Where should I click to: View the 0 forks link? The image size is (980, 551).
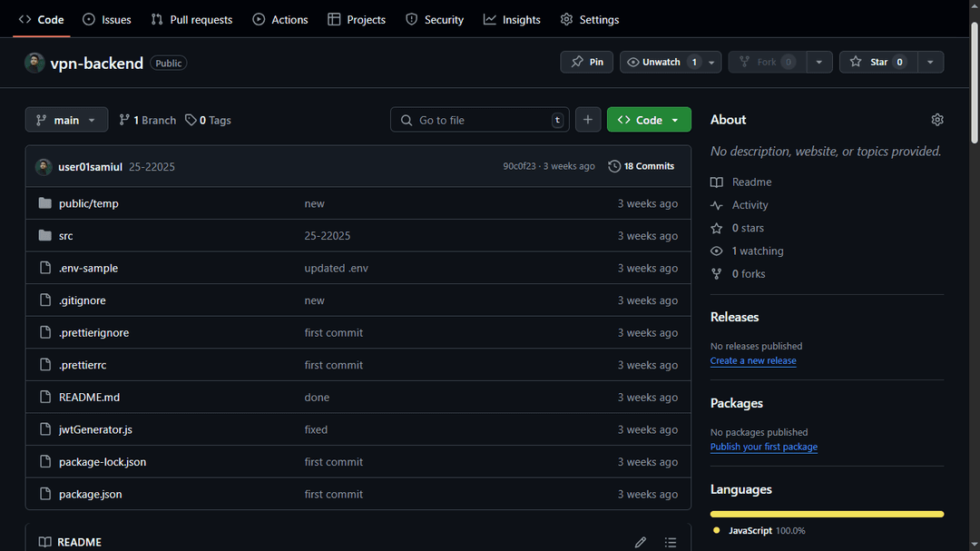738,274
